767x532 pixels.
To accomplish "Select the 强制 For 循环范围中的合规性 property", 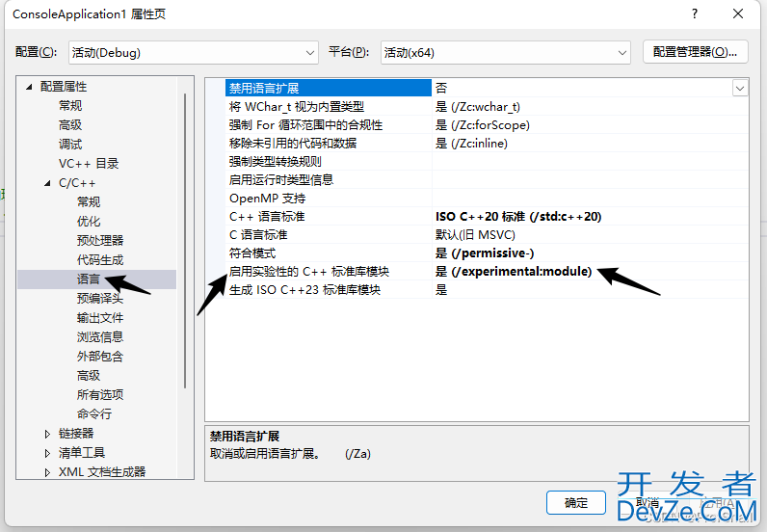I will tap(305, 124).
